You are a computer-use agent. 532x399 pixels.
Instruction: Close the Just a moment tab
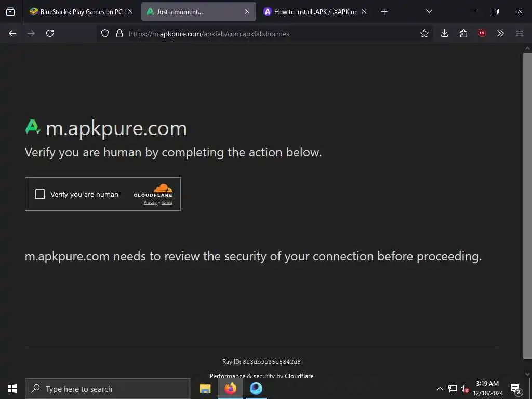(247, 11)
